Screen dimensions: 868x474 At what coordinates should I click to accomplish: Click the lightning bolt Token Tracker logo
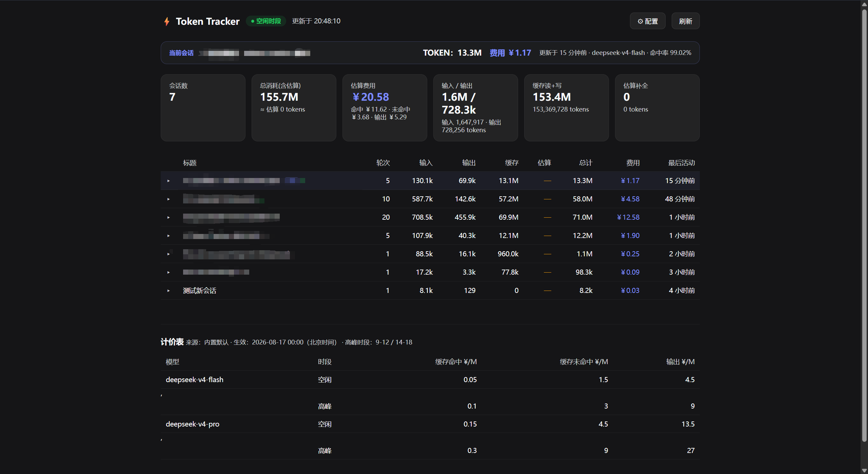[166, 21]
